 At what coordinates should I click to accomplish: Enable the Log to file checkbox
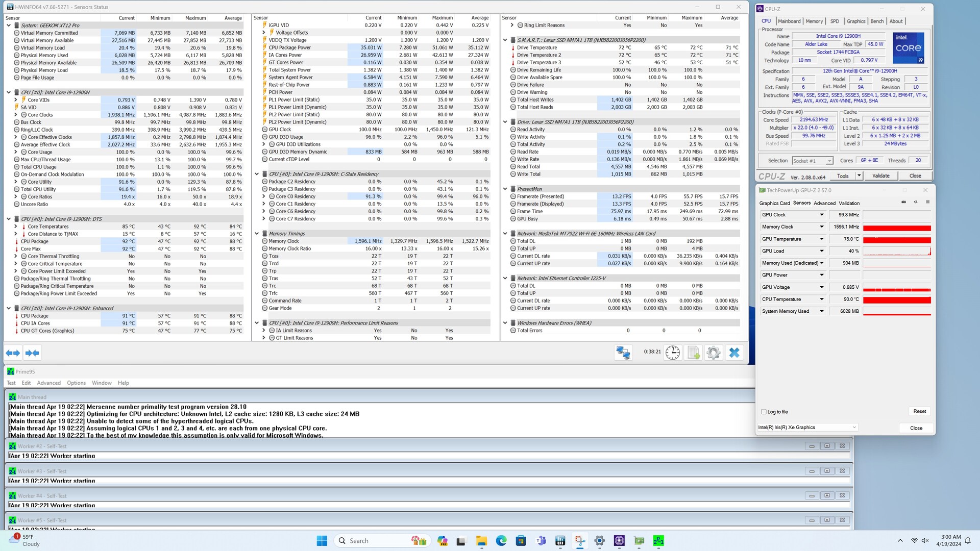pos(764,412)
